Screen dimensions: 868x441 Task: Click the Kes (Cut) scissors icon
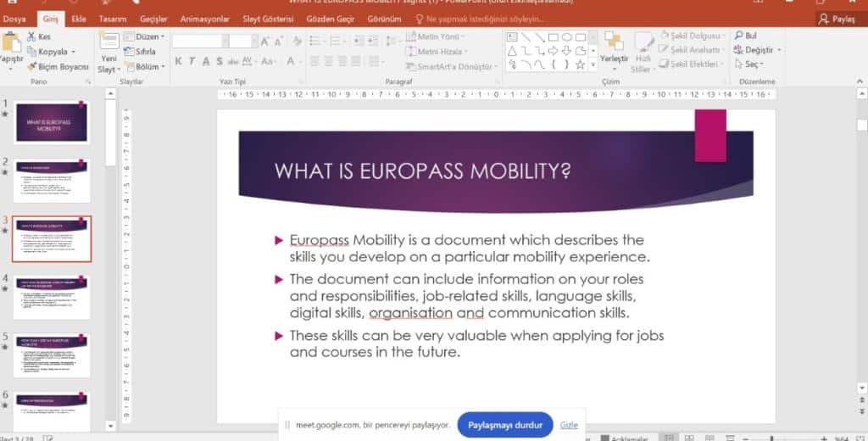click(x=32, y=36)
